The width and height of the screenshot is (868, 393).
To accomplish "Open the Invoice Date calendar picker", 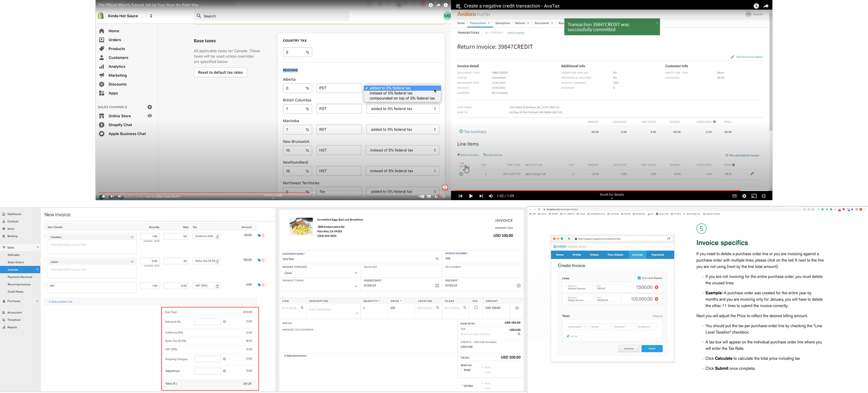I will pos(437,286).
